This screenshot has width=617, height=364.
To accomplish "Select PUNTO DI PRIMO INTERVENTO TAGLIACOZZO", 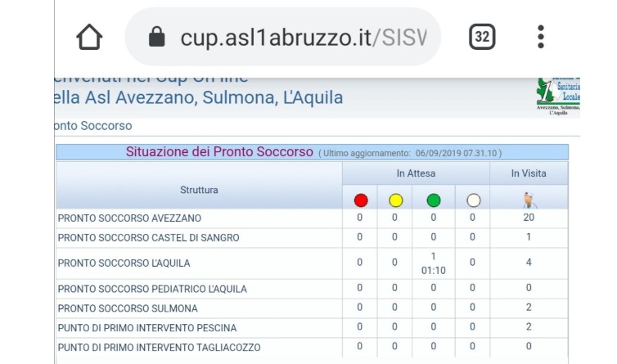I will coord(312,348).
